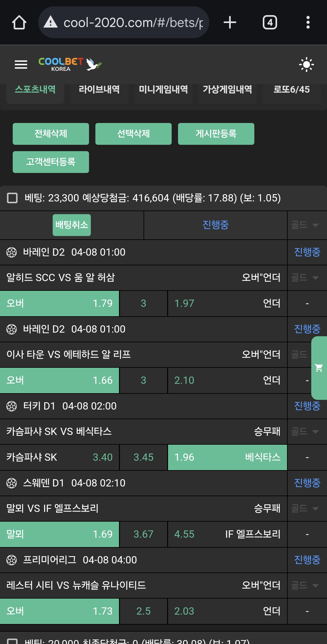The height and width of the screenshot is (644, 327).
Task: Open the hamburger navigation menu
Action: coord(21,65)
